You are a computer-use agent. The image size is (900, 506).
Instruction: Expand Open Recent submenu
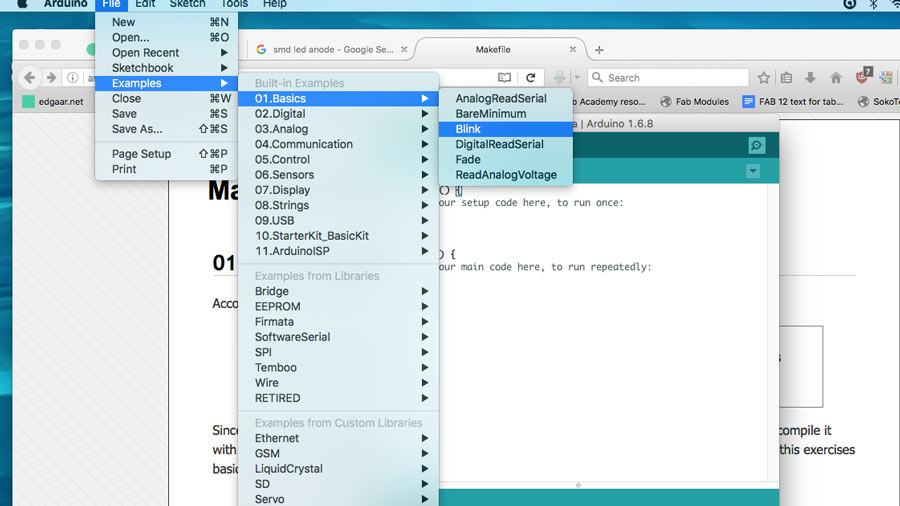166,53
